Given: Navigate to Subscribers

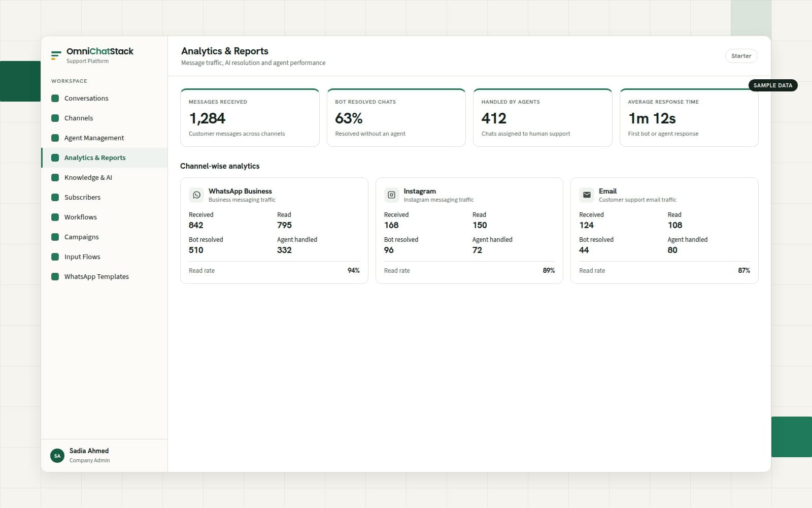Looking at the screenshot, I should [x=104, y=197].
